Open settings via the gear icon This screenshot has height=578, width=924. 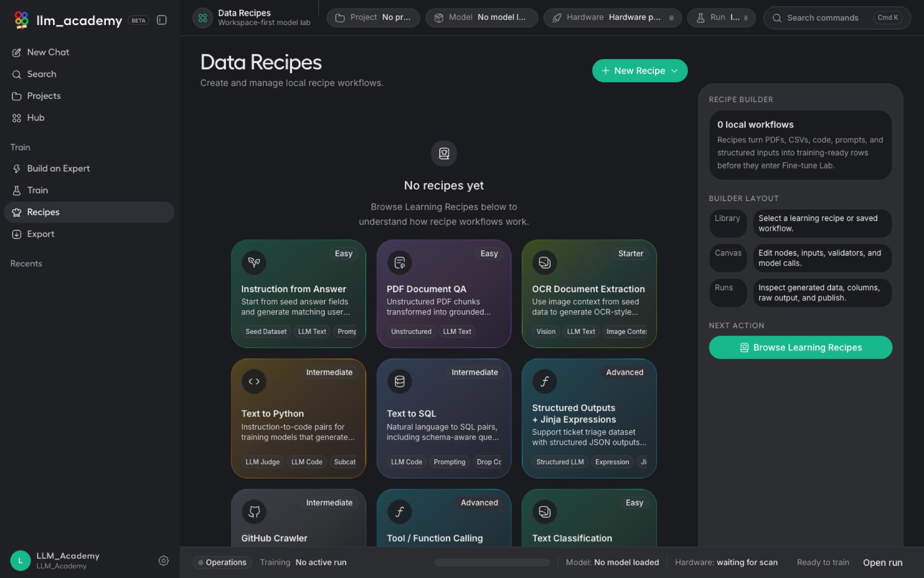tap(164, 560)
